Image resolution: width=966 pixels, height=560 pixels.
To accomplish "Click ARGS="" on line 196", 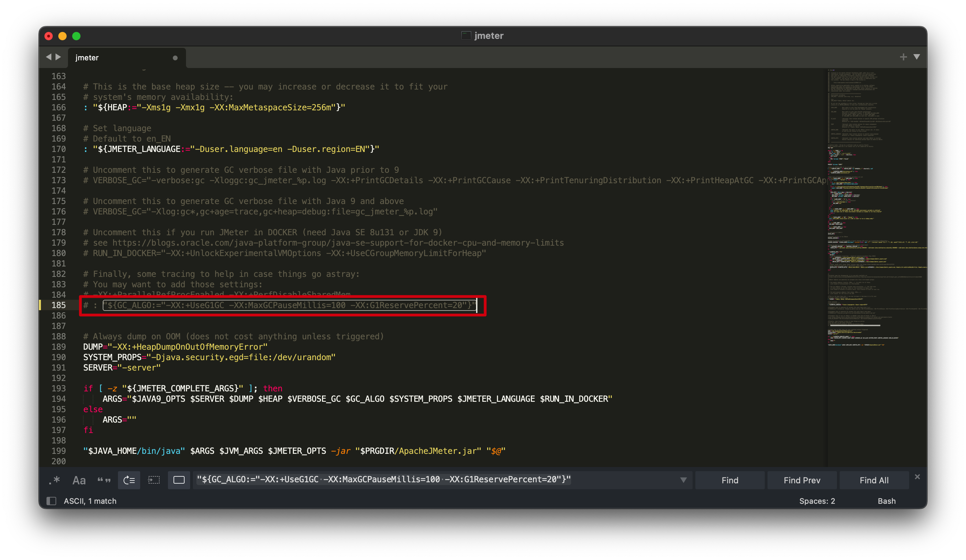I will tap(120, 420).
